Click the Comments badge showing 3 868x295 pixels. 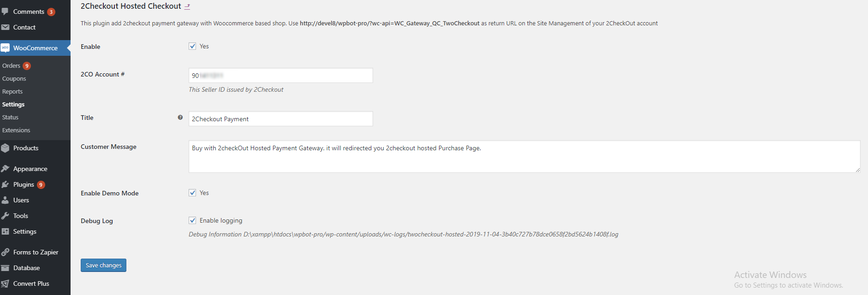click(x=51, y=12)
